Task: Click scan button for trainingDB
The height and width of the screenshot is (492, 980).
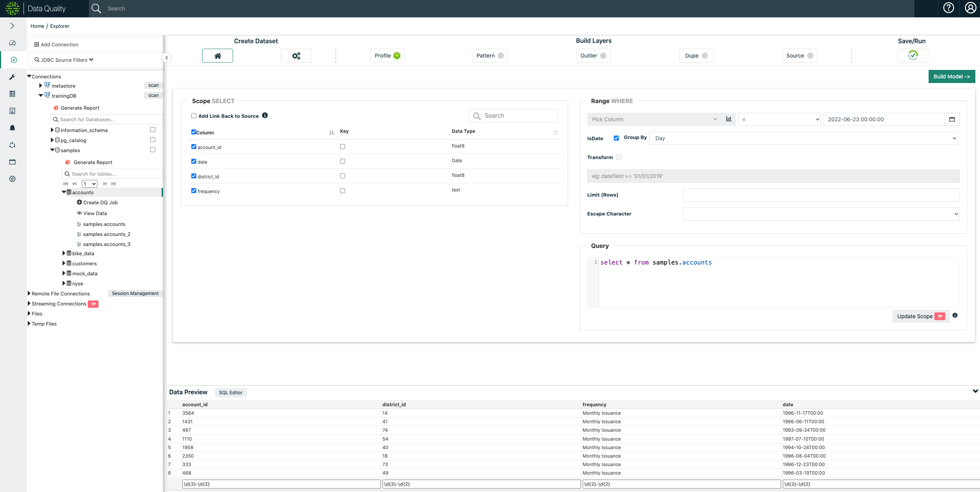Action: 153,95
